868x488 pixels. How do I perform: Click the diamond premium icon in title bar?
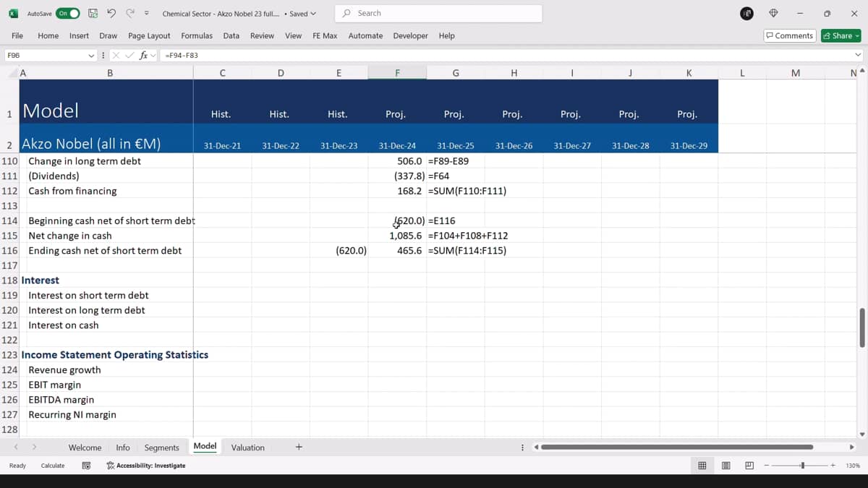pos(773,13)
